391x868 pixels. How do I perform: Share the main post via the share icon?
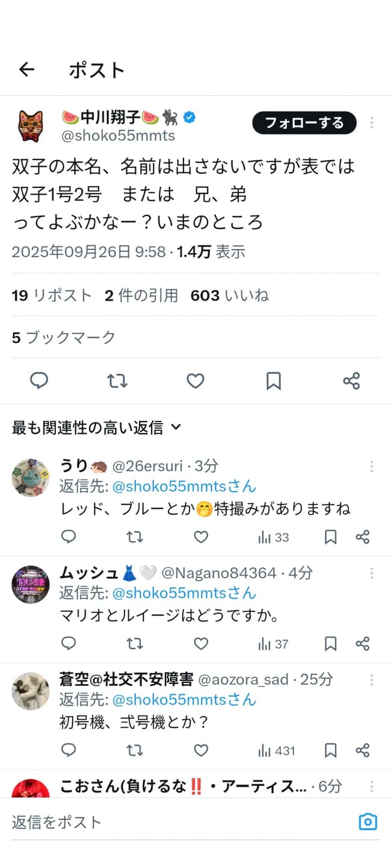[351, 381]
